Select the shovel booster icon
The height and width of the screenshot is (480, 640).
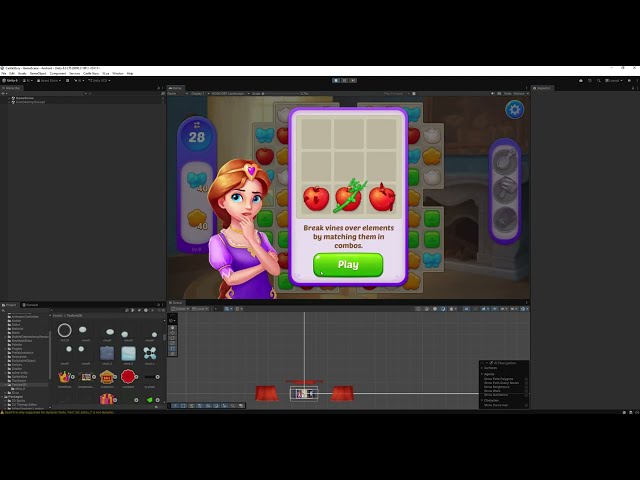[x=505, y=160]
